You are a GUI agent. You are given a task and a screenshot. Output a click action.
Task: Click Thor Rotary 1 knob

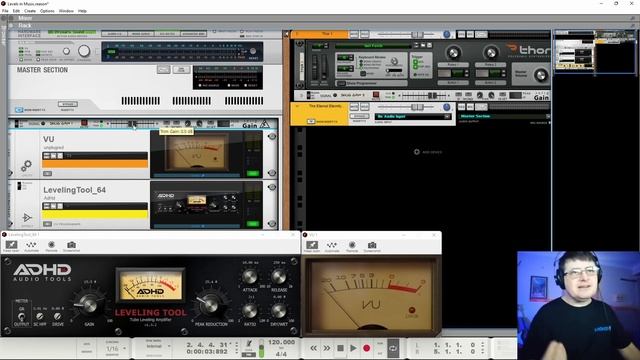click(x=453, y=52)
